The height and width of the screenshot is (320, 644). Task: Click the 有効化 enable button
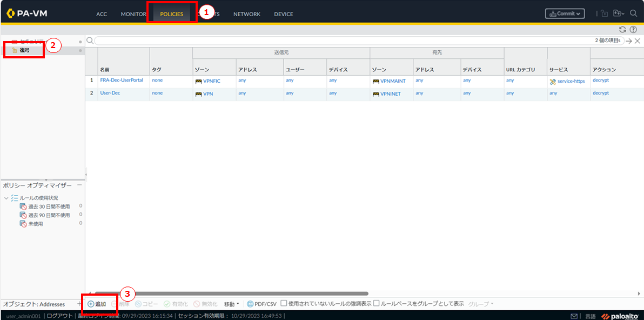click(176, 304)
